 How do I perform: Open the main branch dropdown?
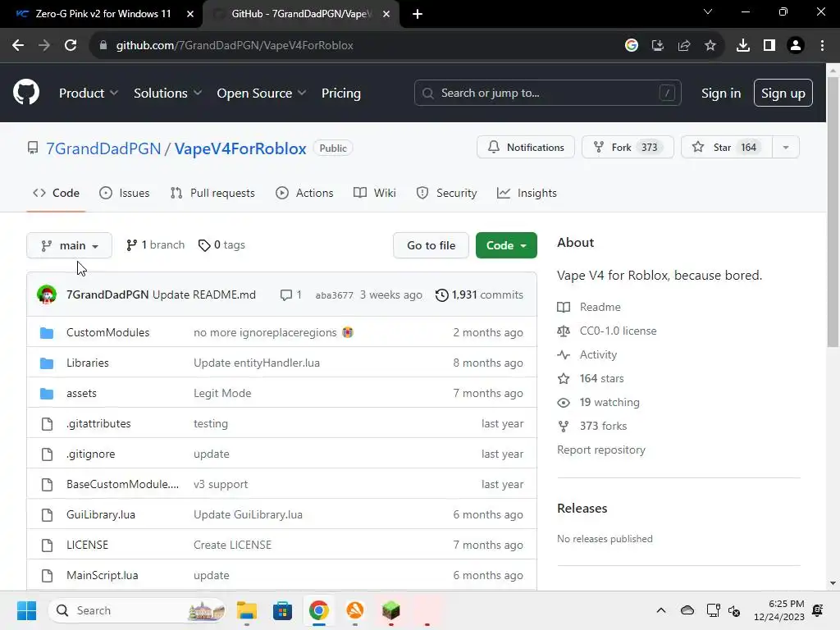coord(69,245)
